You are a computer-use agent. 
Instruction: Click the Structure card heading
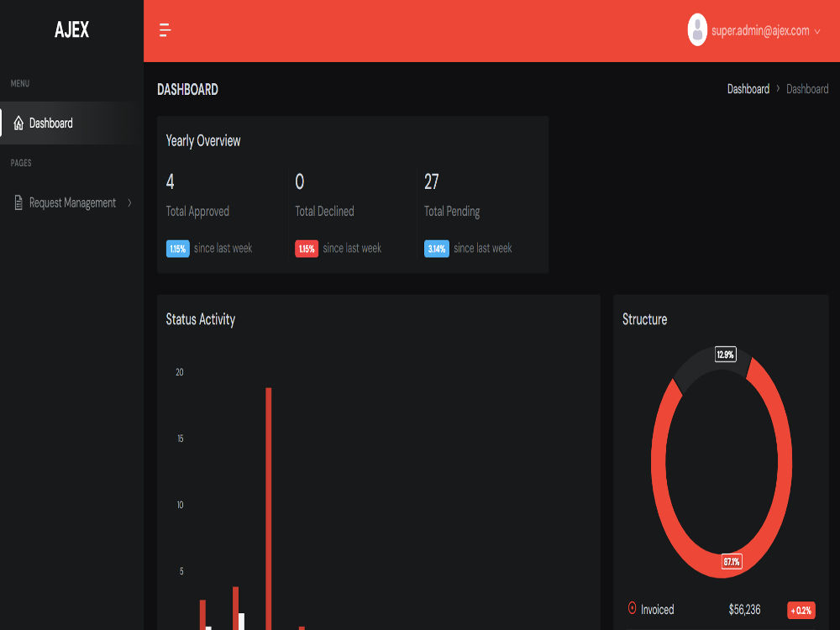pos(644,319)
